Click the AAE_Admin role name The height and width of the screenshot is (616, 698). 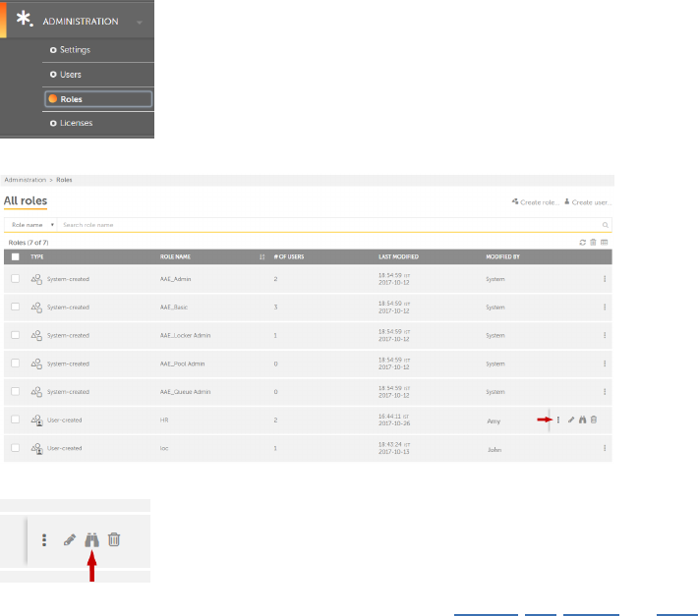175,279
